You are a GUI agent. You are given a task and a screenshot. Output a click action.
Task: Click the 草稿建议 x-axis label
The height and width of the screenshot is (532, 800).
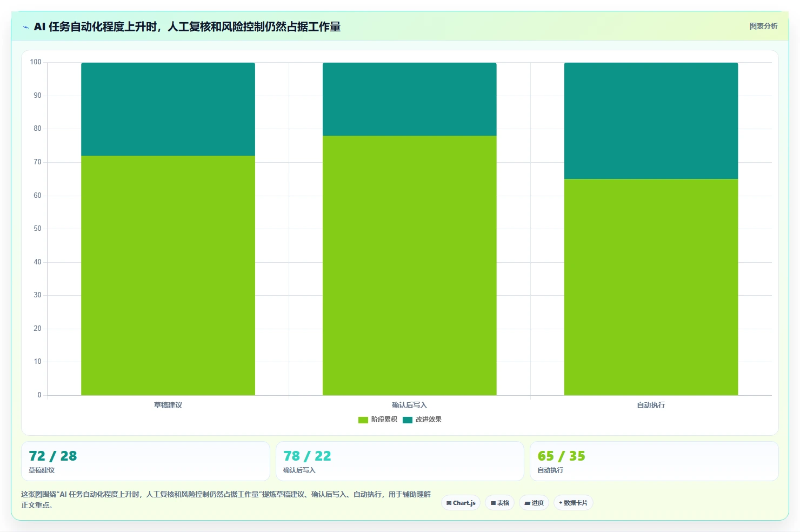pyautogui.click(x=168, y=405)
